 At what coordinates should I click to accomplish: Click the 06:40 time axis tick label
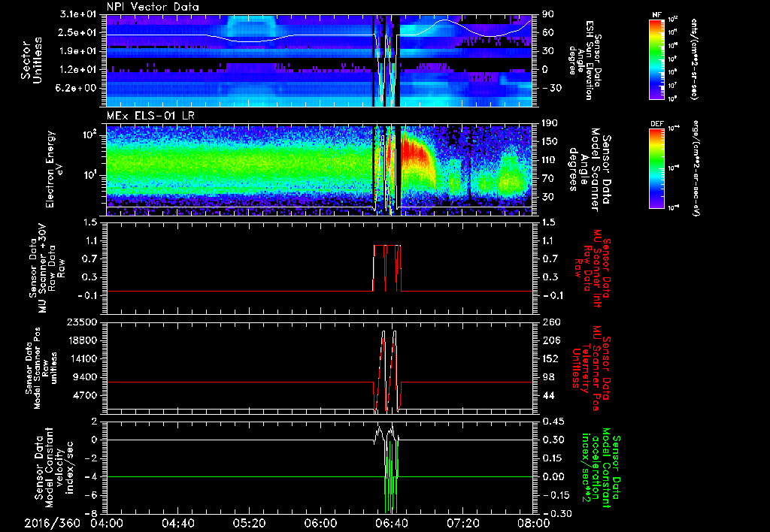pyautogui.click(x=391, y=523)
